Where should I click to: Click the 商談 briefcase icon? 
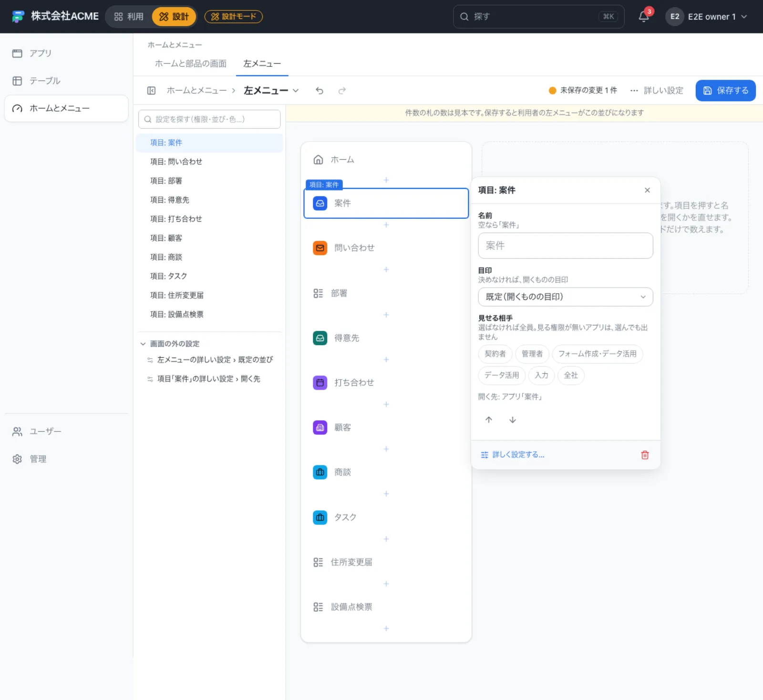coord(320,472)
